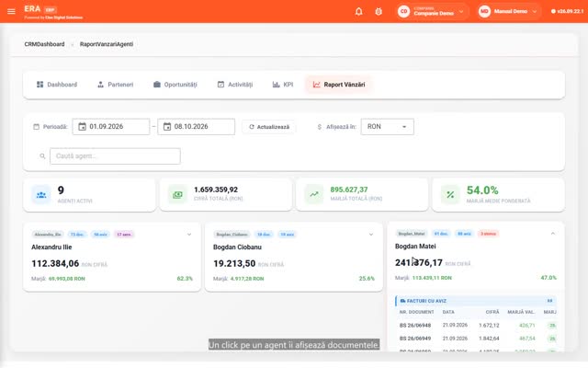Click the 62.3% margin on Alexandru Ilie
Viewport: 588px width, 368px height.
[185, 279]
